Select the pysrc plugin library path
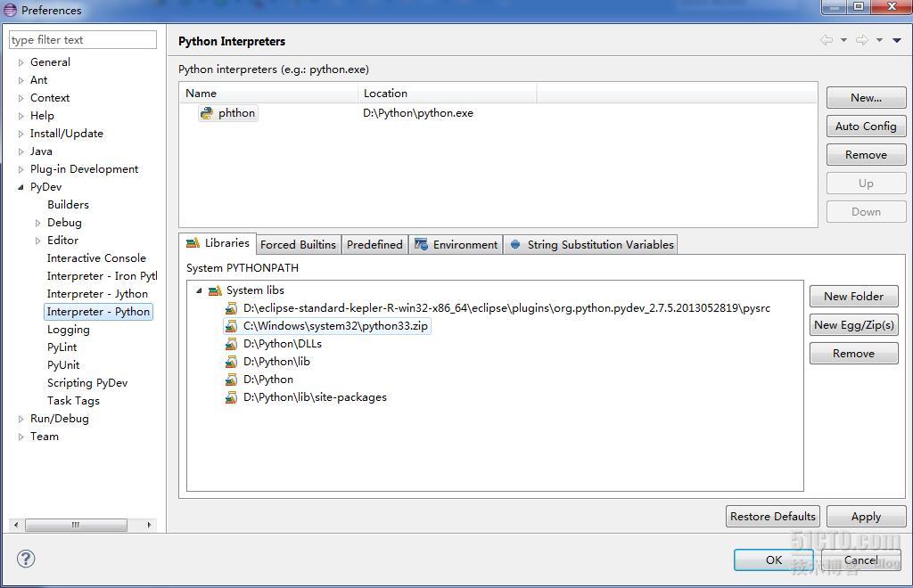Screen dimensions: 913x588 [x=506, y=308]
